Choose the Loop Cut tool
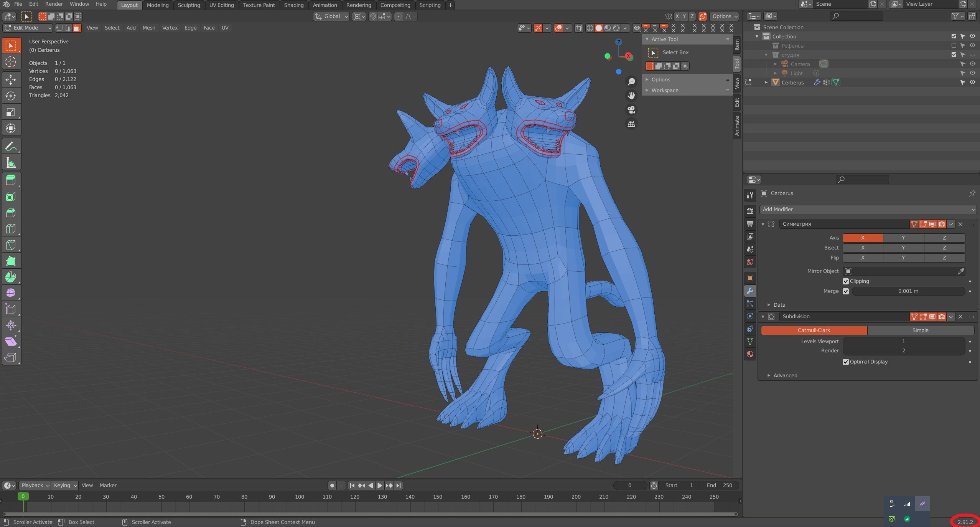Viewport: 980px width, 527px height. click(11, 229)
